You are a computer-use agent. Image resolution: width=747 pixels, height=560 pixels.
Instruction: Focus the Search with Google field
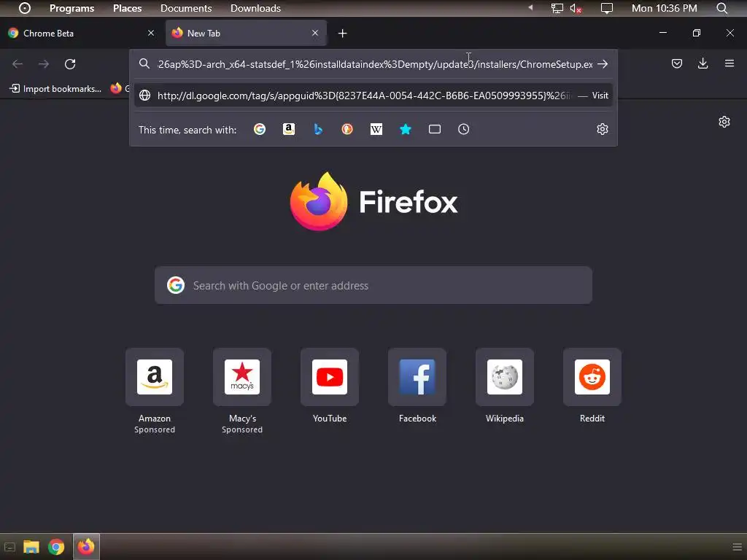[373, 285]
